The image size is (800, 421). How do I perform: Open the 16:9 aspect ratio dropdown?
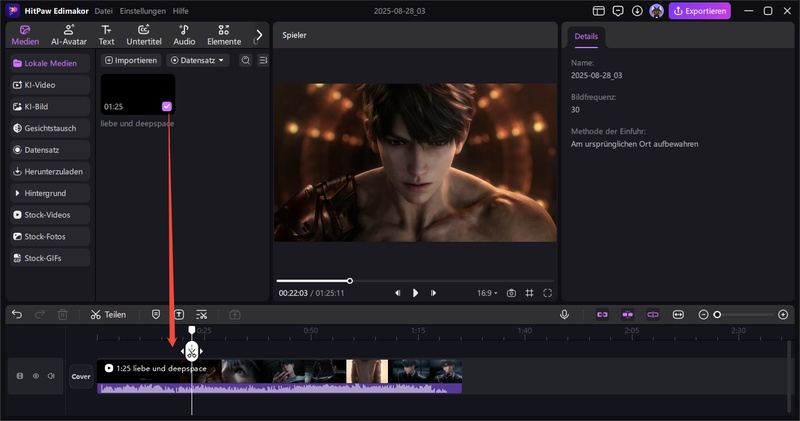click(x=487, y=293)
